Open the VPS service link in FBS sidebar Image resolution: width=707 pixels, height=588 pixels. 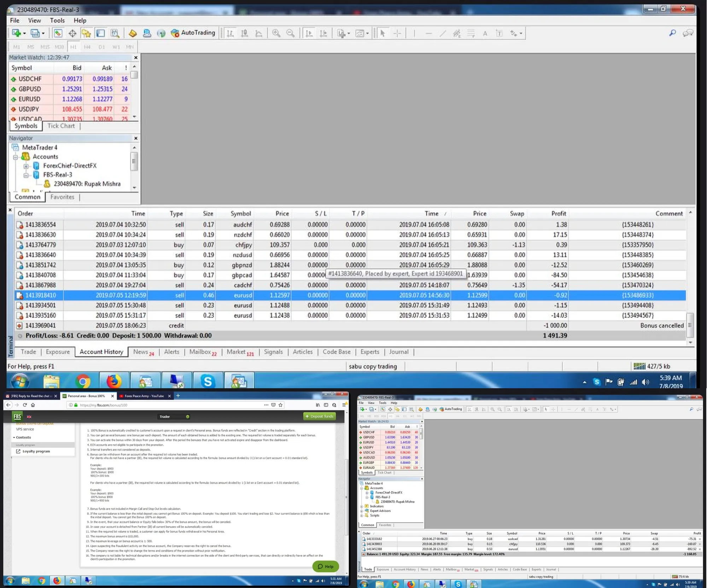[25, 429]
